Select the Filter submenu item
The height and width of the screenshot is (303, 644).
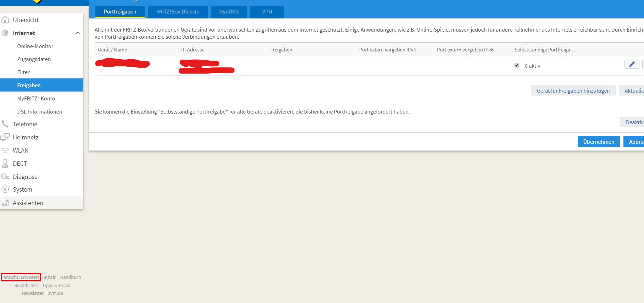(x=23, y=72)
